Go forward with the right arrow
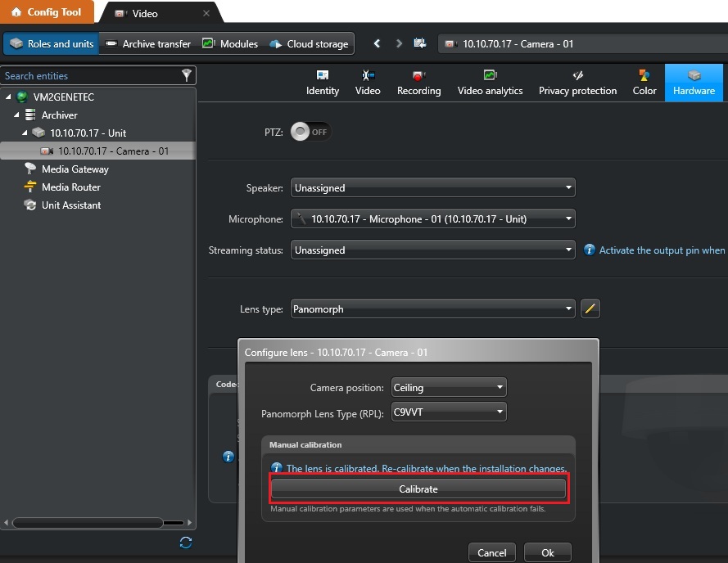 pos(399,43)
